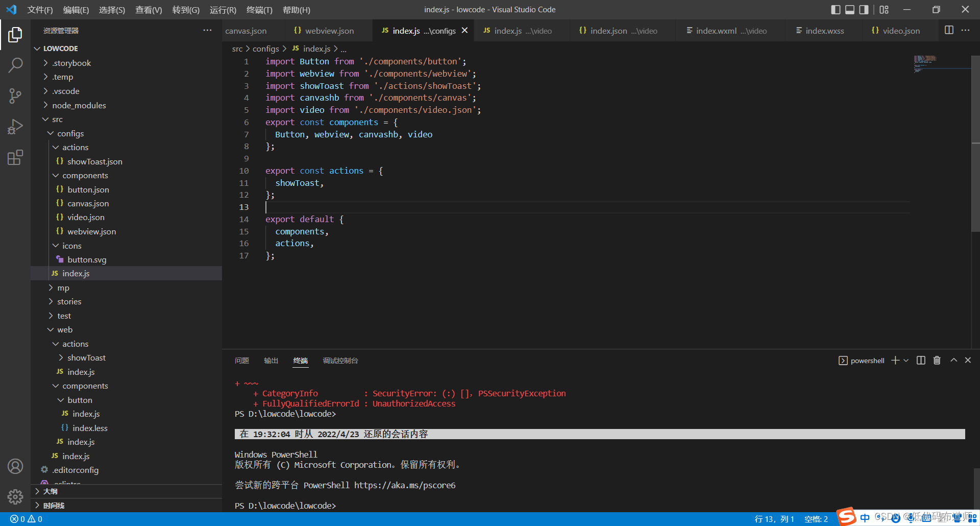Image resolution: width=980 pixels, height=526 pixels.
Task: Open the Source Control view
Action: [15, 96]
